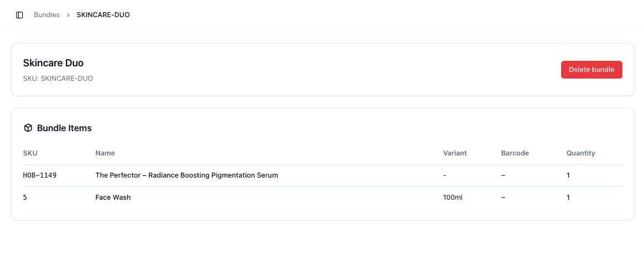Click the SKU: SKINCARE-DUO subtitle text
Screen dimensions: 644x265
point(58,79)
